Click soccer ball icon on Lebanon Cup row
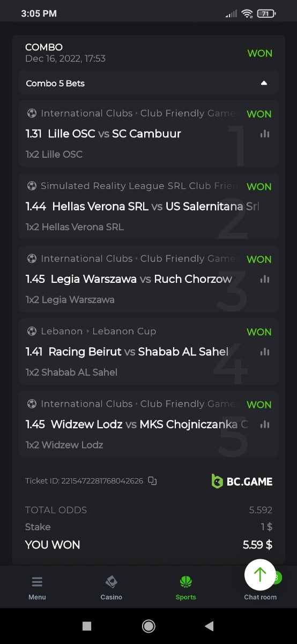Image resolution: width=297 pixels, height=644 pixels. coord(32,331)
